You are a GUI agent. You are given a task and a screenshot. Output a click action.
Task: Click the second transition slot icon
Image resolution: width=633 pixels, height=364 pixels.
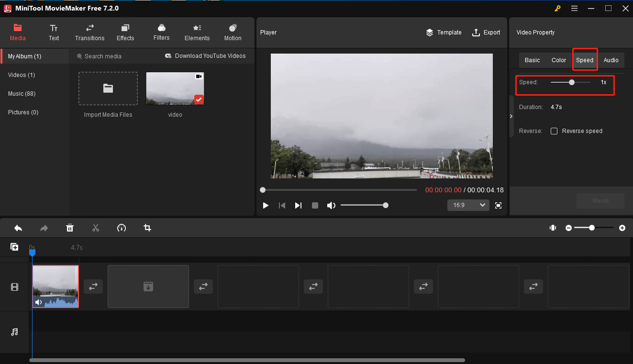point(203,287)
